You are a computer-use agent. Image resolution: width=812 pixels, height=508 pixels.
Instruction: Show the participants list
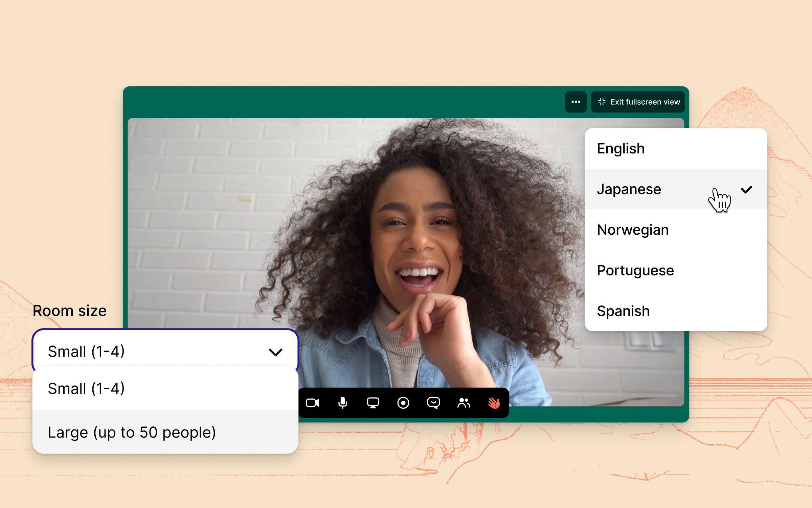click(x=464, y=403)
